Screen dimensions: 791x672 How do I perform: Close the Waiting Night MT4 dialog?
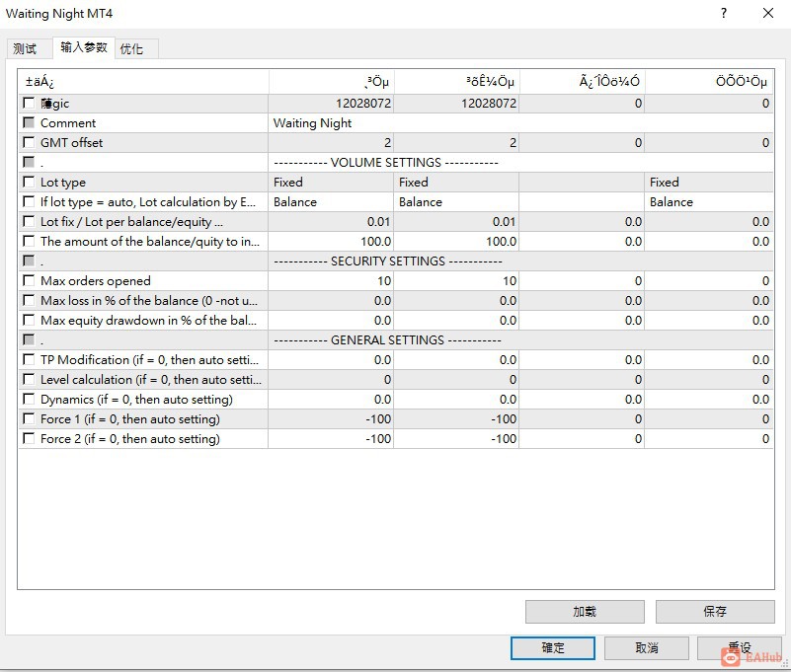coord(768,13)
